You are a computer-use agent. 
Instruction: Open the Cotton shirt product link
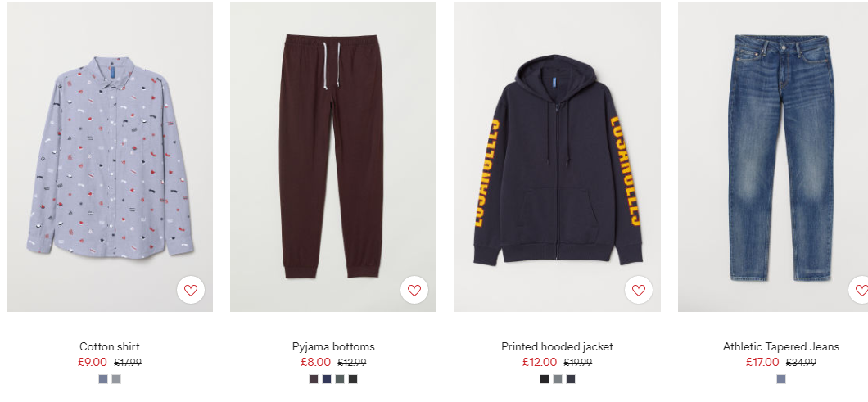(110, 346)
